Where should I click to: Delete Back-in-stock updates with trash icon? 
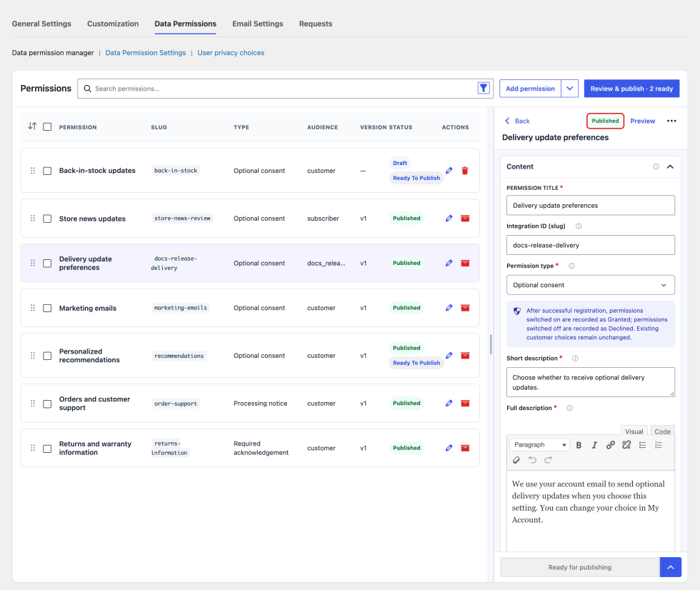(465, 171)
